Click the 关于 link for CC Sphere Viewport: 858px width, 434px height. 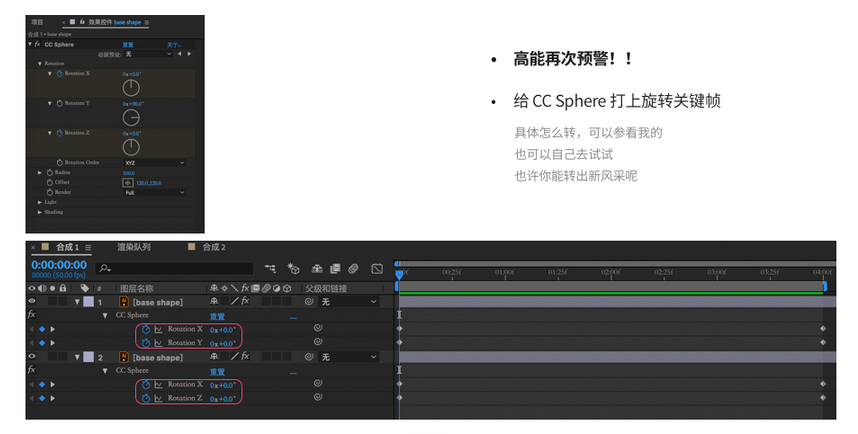(x=171, y=44)
